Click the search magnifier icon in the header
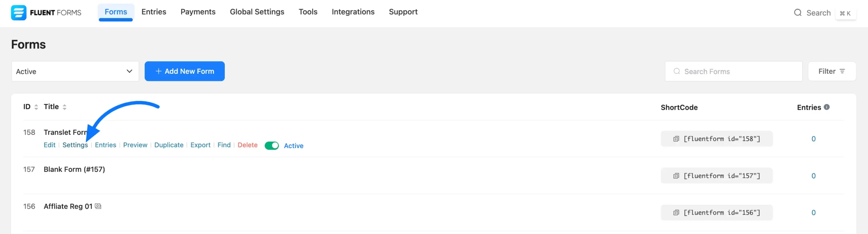 click(797, 13)
